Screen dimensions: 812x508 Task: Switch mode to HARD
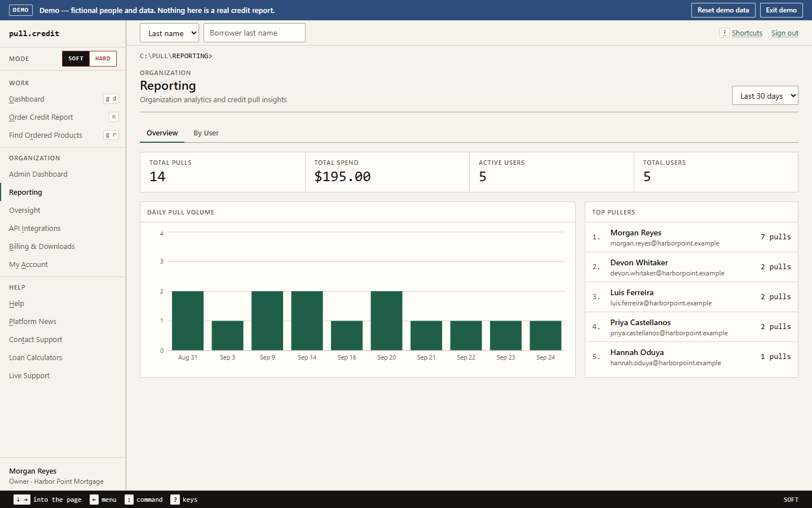(103, 59)
